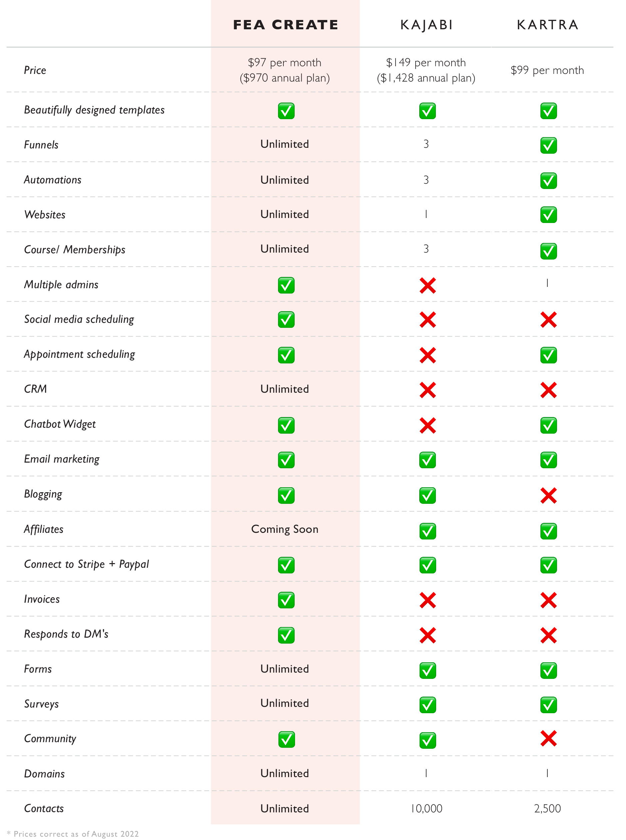This screenshot has width=626, height=840.
Task: Click Kartra's red X in the Blogging row
Action: [548, 495]
